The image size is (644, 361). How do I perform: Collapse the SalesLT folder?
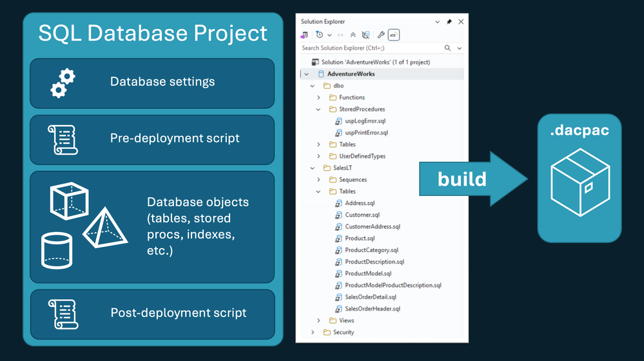(313, 168)
